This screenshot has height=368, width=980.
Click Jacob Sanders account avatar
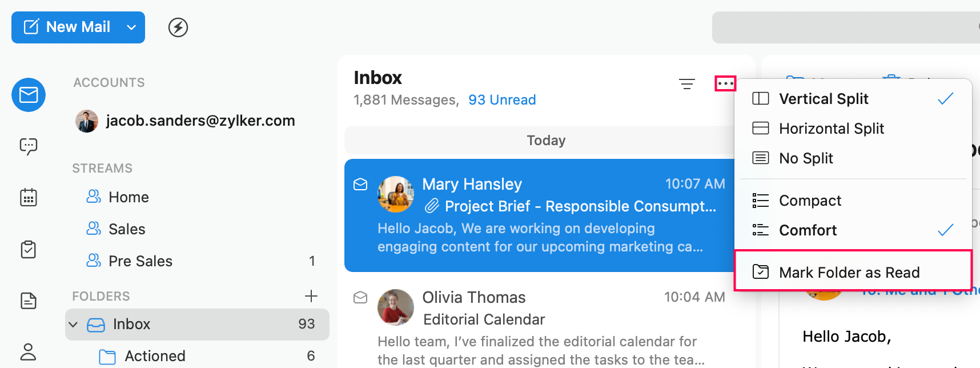(87, 121)
